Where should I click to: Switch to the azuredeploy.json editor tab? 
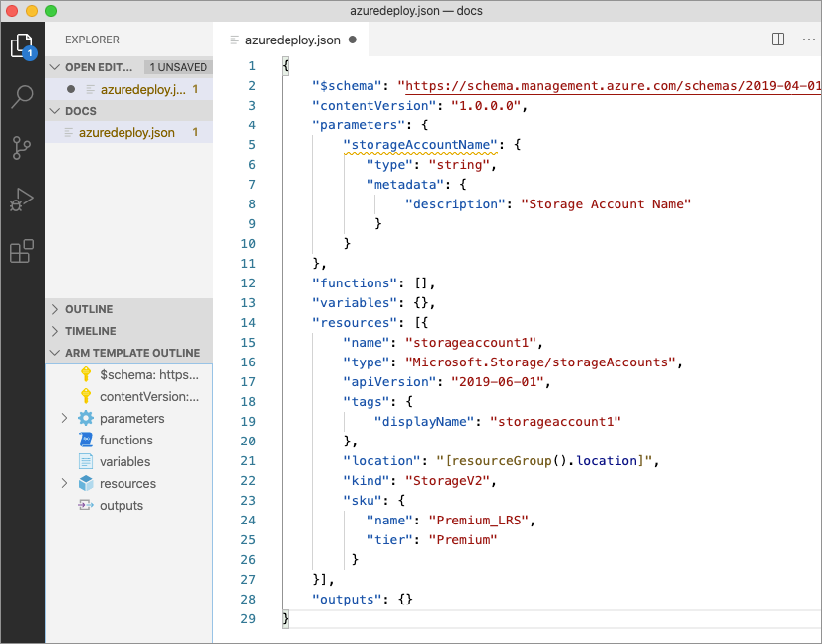(x=291, y=40)
